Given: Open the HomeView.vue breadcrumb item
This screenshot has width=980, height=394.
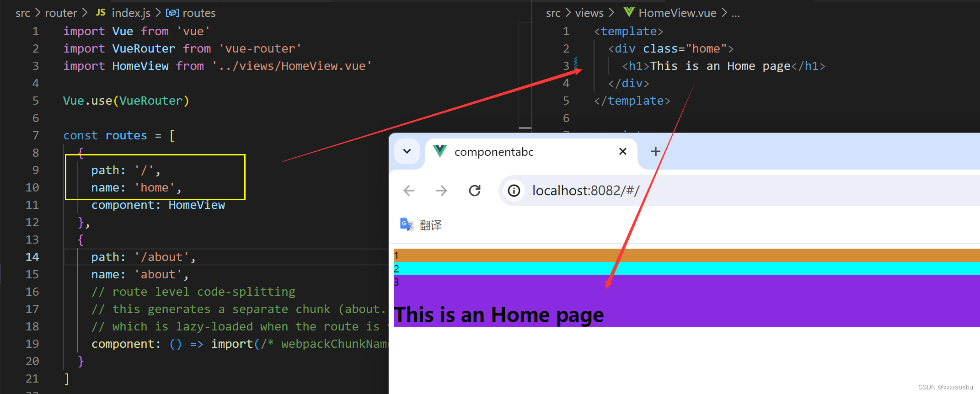Looking at the screenshot, I should pos(677,13).
